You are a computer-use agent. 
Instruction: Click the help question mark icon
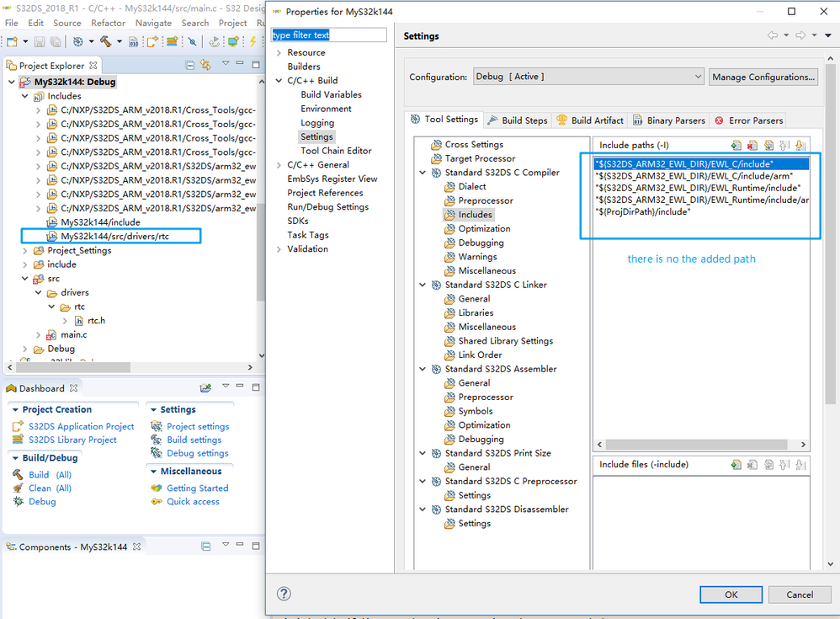284,593
